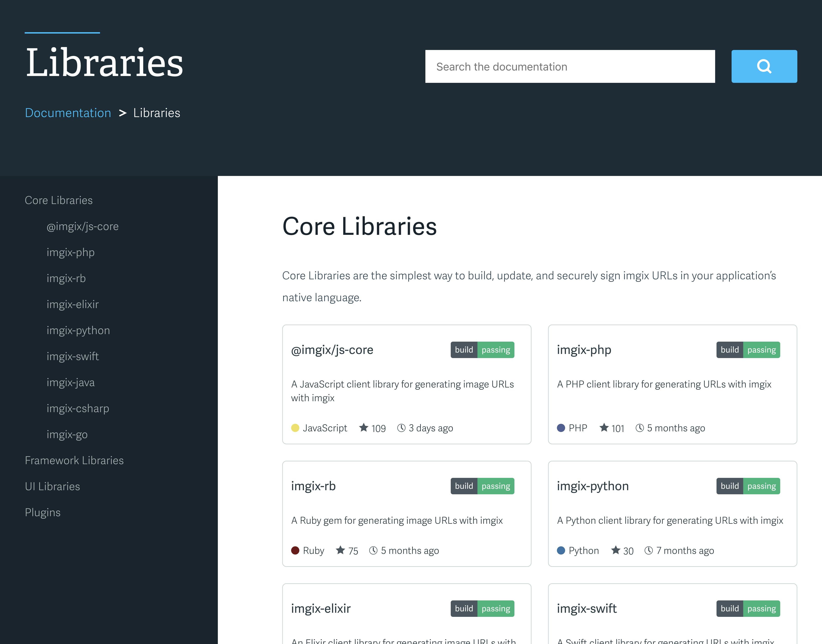Click the dark red Ruby language dot

click(295, 550)
